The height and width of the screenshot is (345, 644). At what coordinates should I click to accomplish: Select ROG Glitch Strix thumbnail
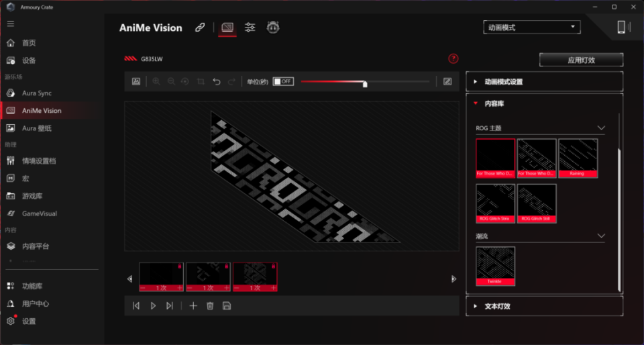(495, 203)
